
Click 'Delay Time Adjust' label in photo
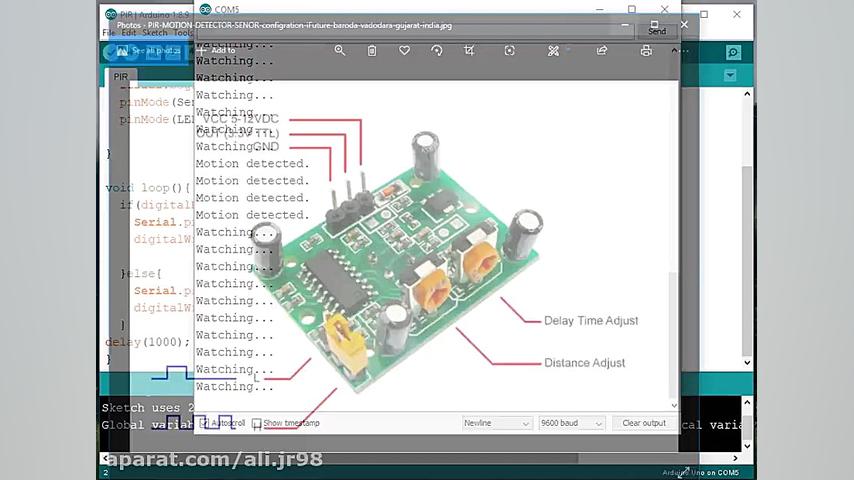pyautogui.click(x=591, y=321)
